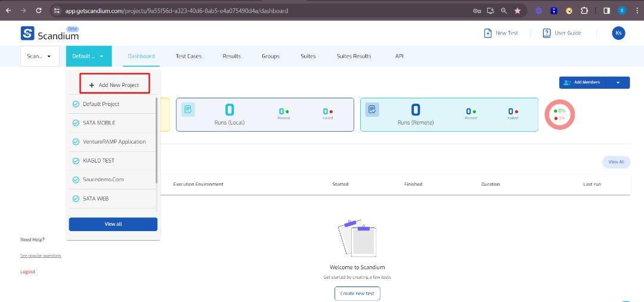Click the User Guide question mark icon
This screenshot has height=302, width=644.
[547, 33]
